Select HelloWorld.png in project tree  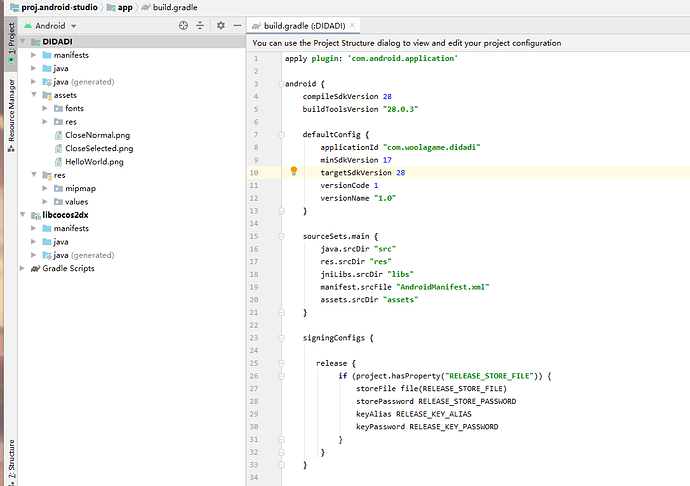(94, 162)
